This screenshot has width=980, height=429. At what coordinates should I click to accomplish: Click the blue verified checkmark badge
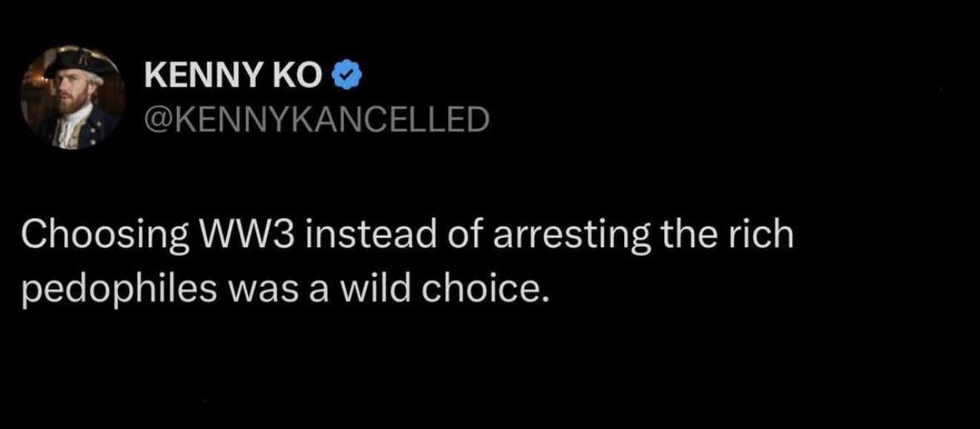coord(347,77)
